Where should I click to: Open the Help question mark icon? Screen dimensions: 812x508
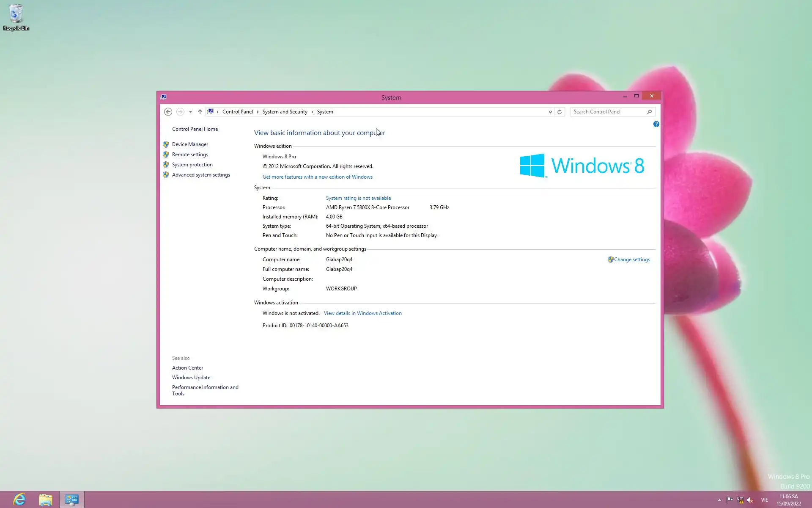[x=656, y=124]
